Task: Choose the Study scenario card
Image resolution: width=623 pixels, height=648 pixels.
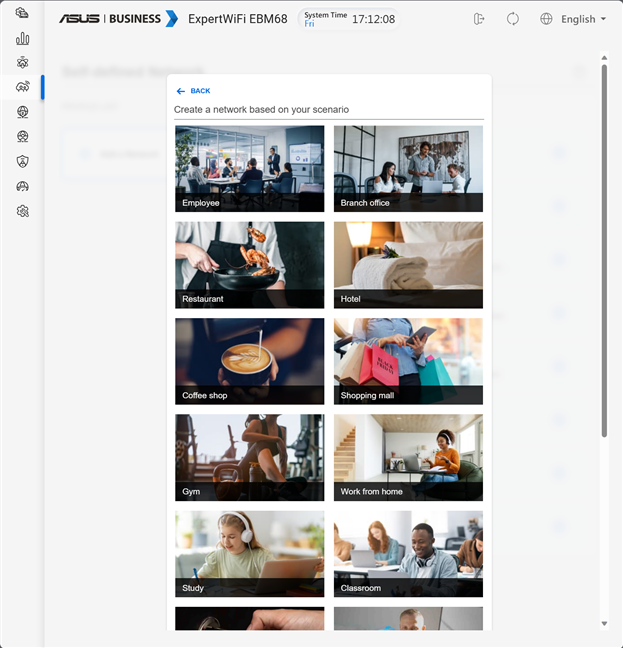Action: [250, 554]
